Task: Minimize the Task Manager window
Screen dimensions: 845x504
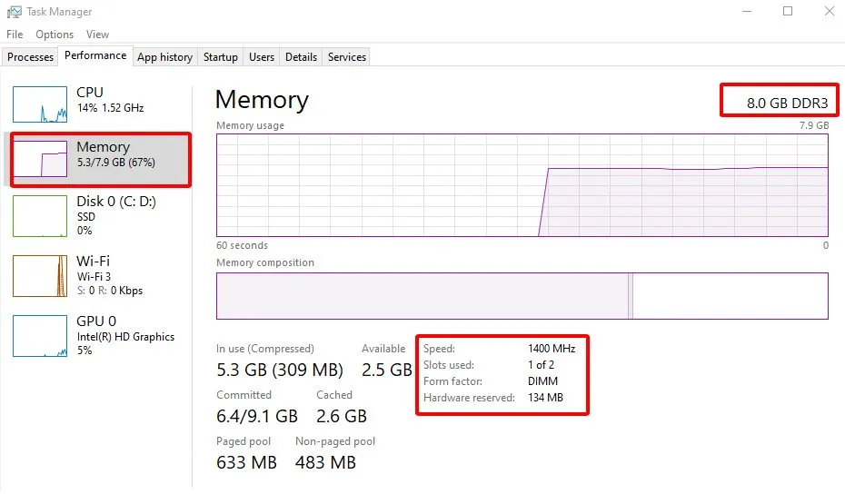Action: (746, 12)
